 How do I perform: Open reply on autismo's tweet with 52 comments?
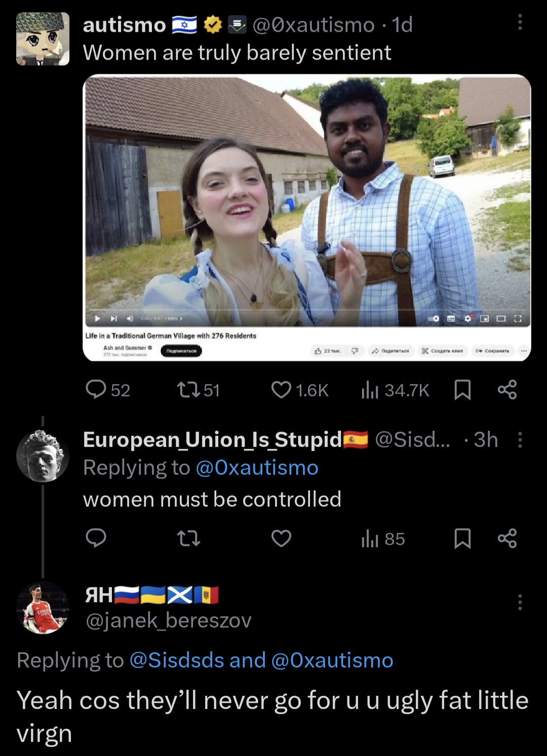pyautogui.click(x=107, y=390)
